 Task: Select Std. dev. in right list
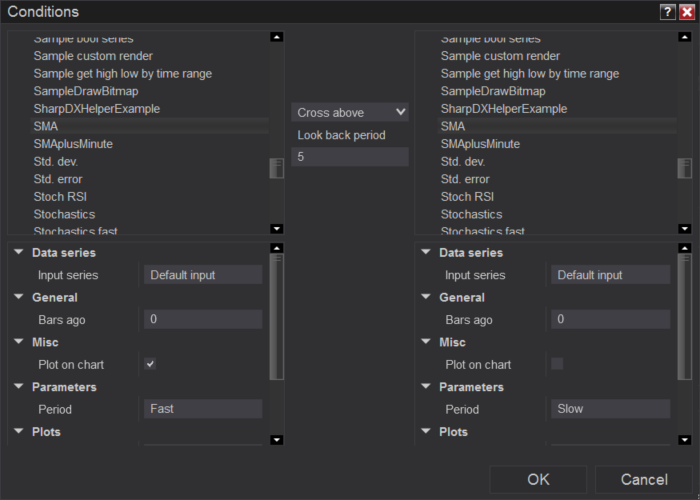pos(463,162)
